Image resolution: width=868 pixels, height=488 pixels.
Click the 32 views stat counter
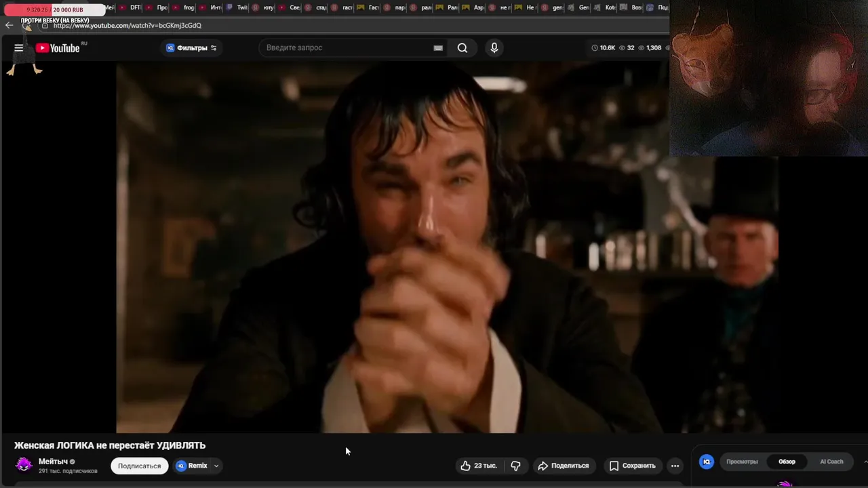click(627, 48)
